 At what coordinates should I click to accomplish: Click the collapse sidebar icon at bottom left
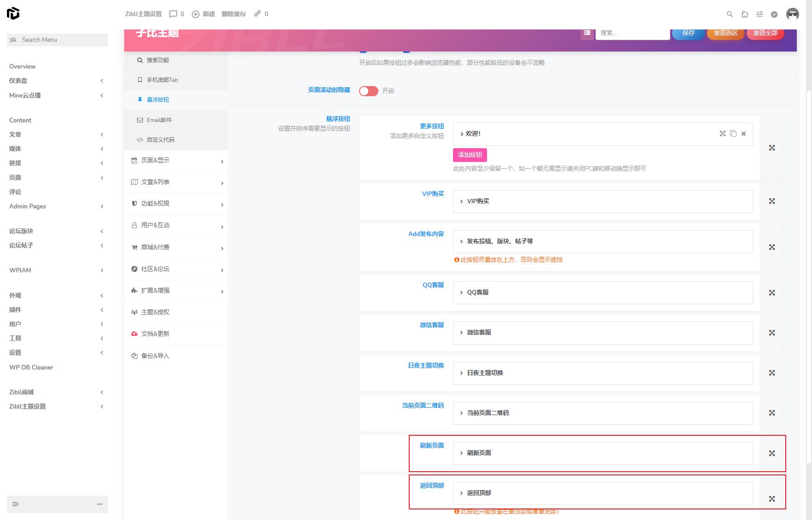pos(16,504)
